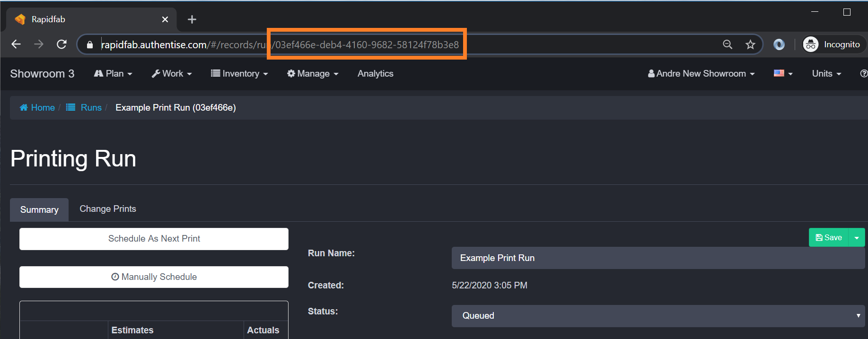Click the Run Name input field
868x339 pixels.
[658, 258]
